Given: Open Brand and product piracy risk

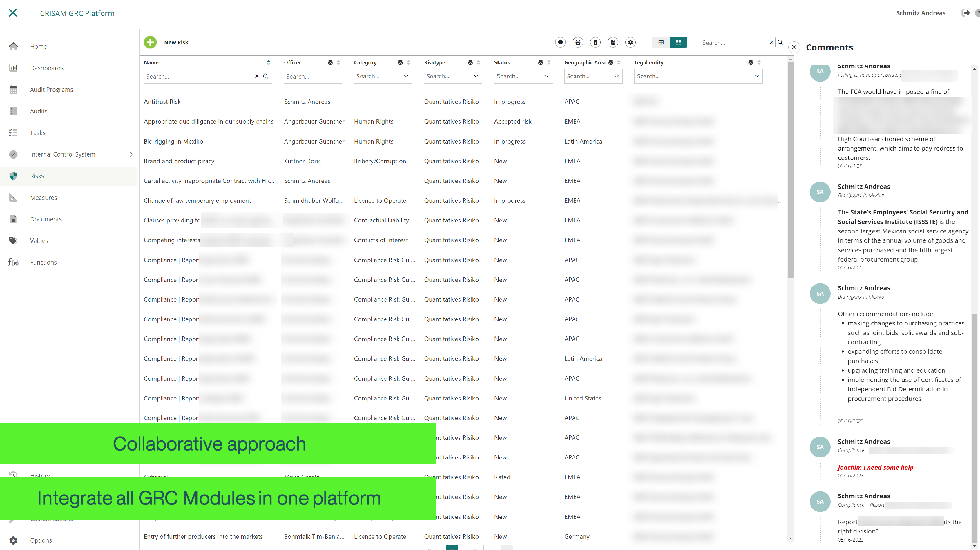Looking at the screenshot, I should pos(179,161).
